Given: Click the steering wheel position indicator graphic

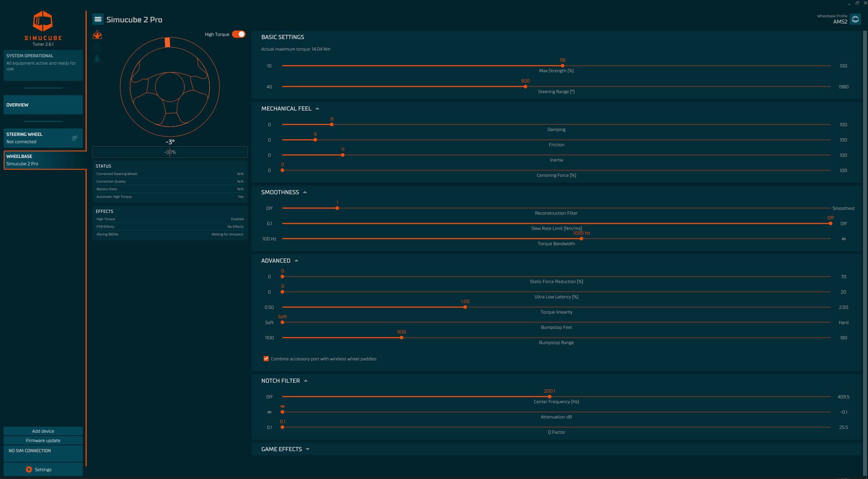Looking at the screenshot, I should pyautogui.click(x=170, y=87).
